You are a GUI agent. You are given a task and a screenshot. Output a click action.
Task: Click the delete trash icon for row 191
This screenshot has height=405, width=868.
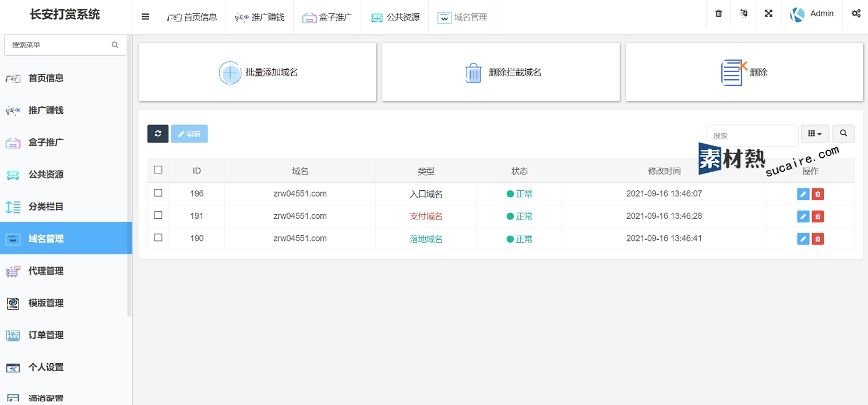(x=818, y=216)
